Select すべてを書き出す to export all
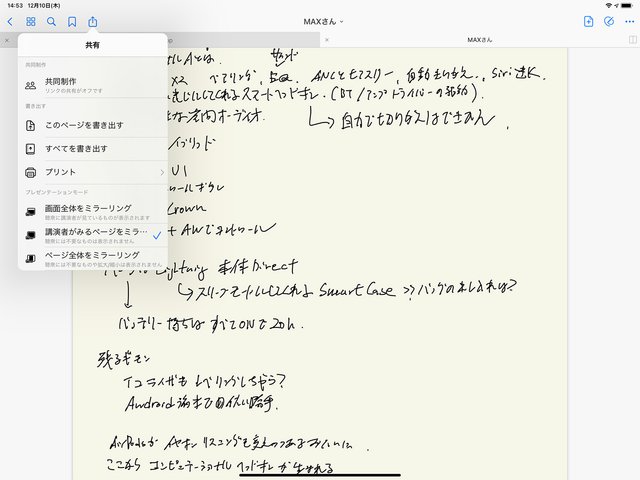The width and height of the screenshot is (640, 480). pyautogui.click(x=92, y=148)
